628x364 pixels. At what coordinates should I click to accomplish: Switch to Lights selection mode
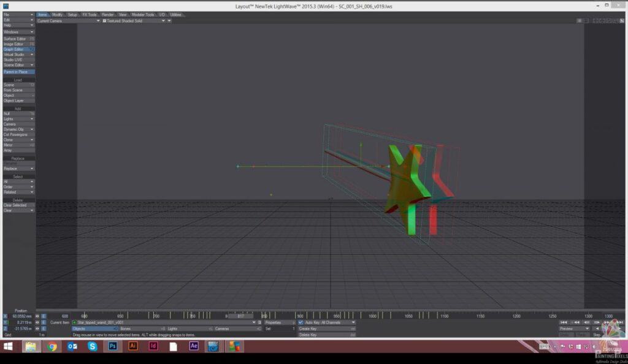click(189, 328)
